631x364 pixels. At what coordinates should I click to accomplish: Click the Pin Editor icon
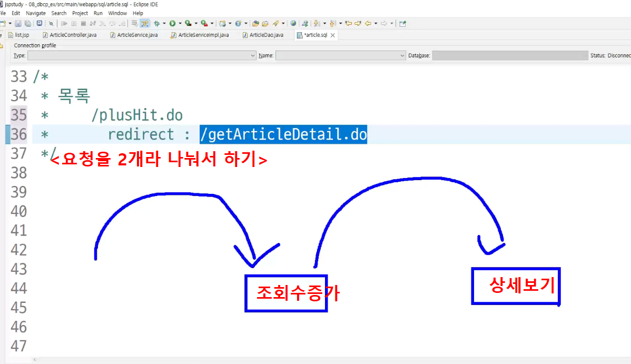coord(403,23)
